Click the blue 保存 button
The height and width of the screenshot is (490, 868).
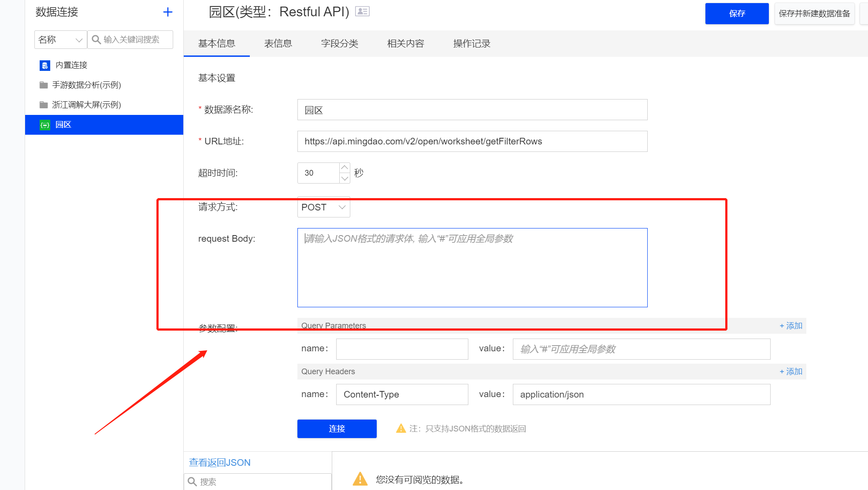coord(736,14)
